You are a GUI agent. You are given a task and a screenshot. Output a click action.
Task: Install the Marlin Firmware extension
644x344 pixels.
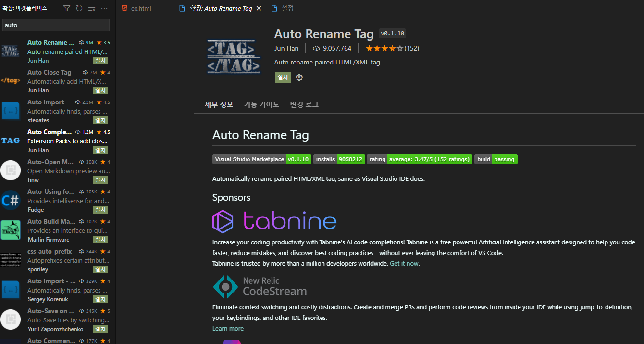pos(100,240)
